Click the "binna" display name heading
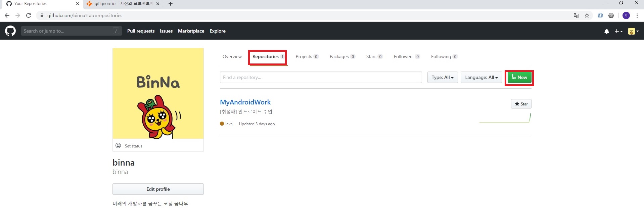 (x=124, y=163)
